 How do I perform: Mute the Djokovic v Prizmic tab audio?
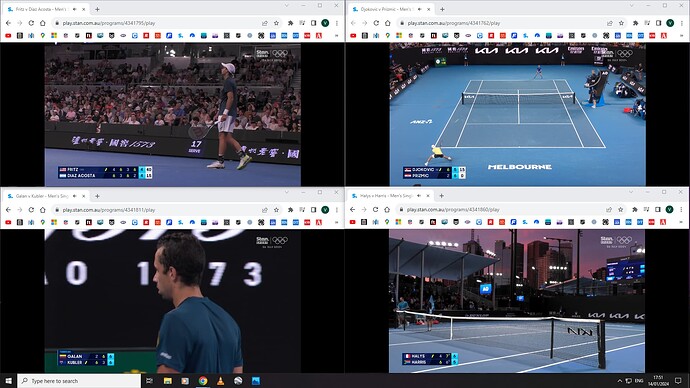[420, 9]
